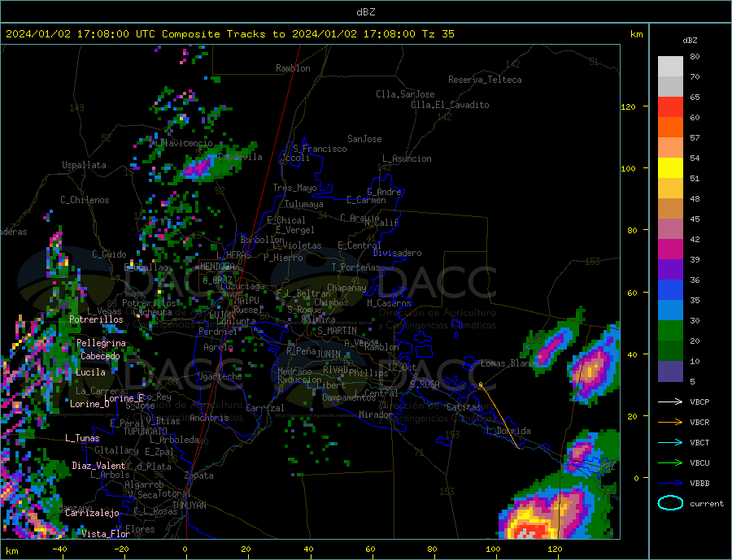This screenshot has height=560, width=732.
Task: Select the L_Dormida map label
Action: [x=509, y=431]
